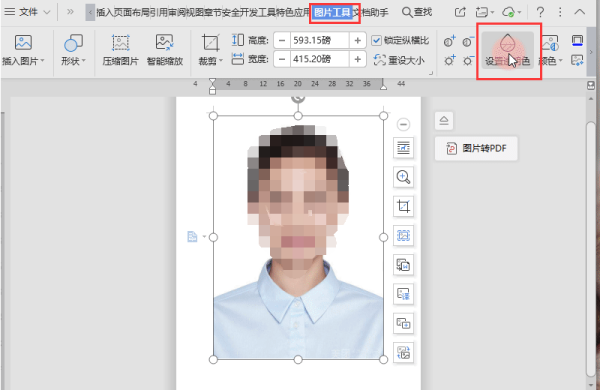The width and height of the screenshot is (600, 390).
Task: Increase width with the plus button
Action: 357,59
